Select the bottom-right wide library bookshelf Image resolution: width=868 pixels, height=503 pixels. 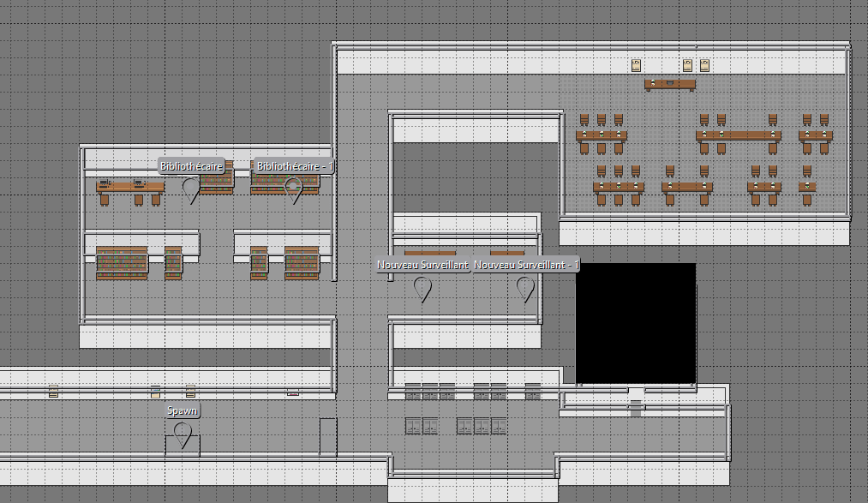coord(302,263)
